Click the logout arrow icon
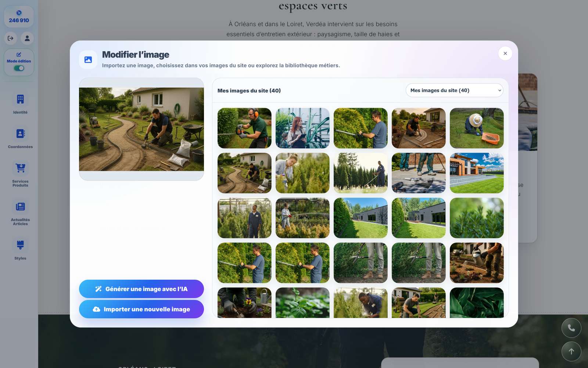 coord(11,38)
